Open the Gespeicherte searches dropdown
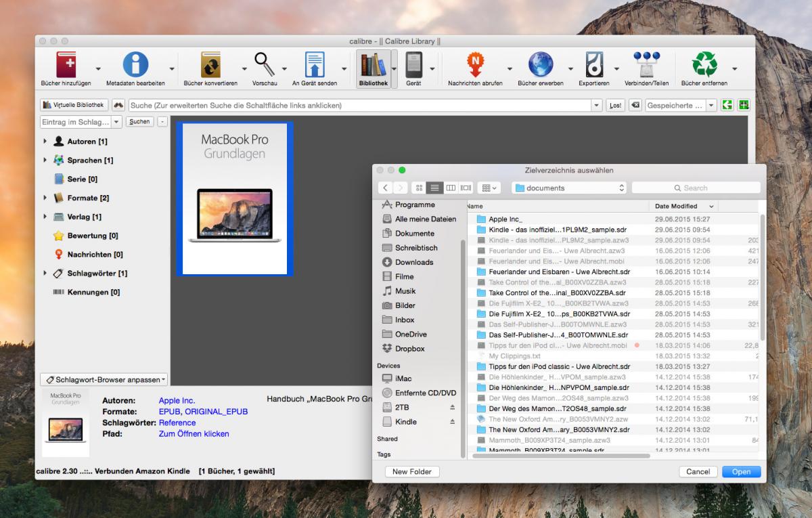The width and height of the screenshot is (812, 518). pyautogui.click(x=711, y=105)
